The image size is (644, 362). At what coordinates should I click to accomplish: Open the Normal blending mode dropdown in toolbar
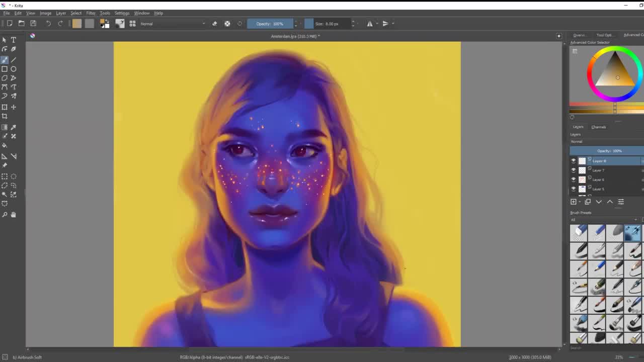coord(173,24)
